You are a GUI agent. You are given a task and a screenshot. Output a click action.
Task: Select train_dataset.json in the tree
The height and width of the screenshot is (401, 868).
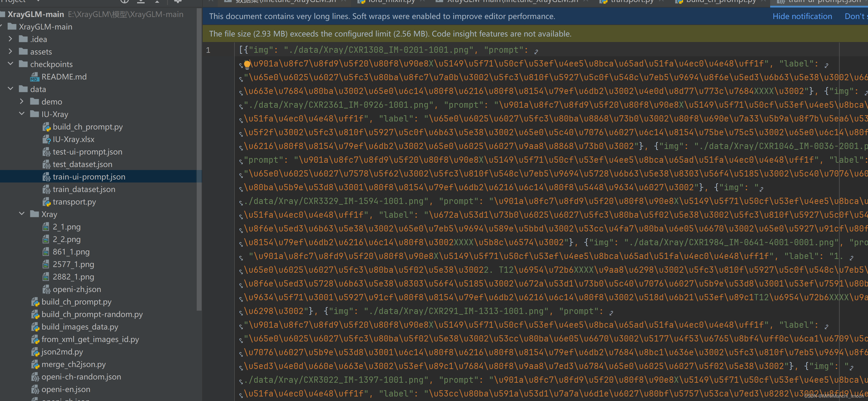(x=84, y=189)
